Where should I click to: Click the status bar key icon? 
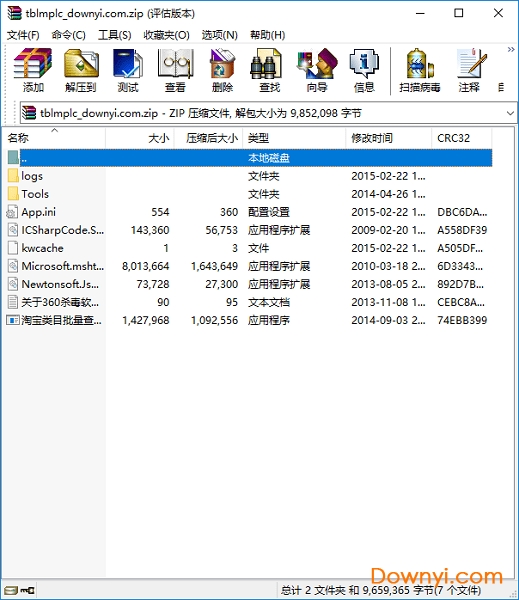27,590
